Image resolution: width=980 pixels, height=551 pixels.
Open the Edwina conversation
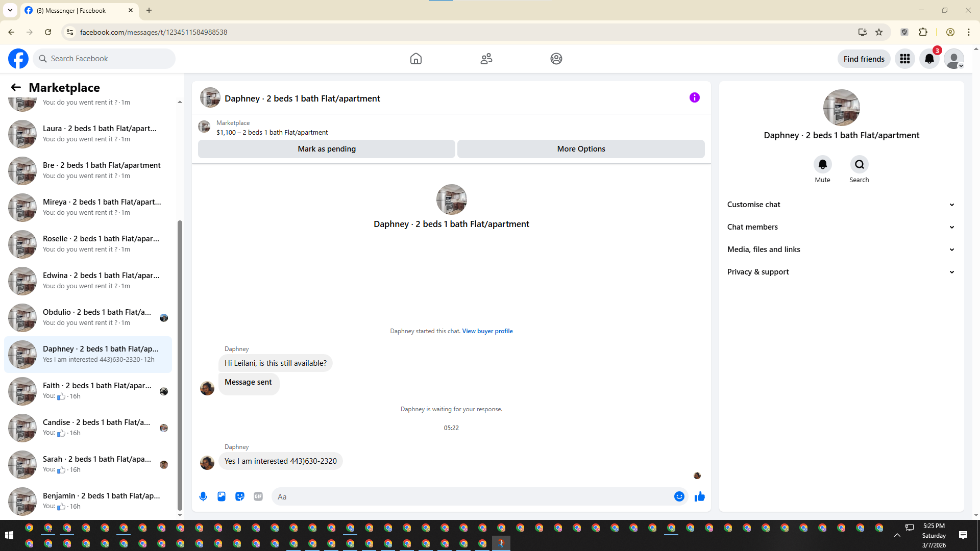coord(88,281)
